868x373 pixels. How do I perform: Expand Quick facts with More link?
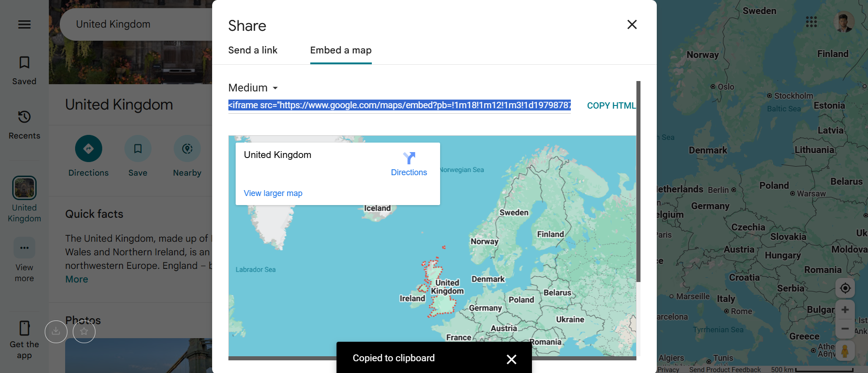coord(76,279)
